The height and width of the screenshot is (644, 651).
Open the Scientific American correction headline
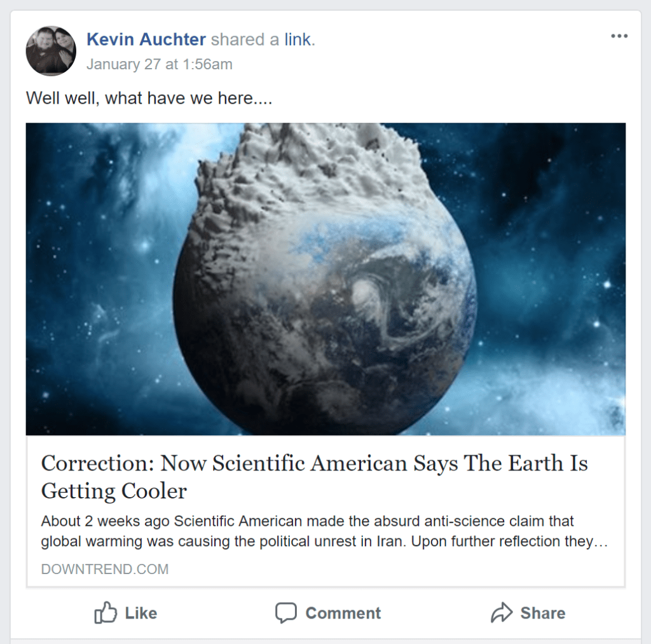pyautogui.click(x=314, y=463)
